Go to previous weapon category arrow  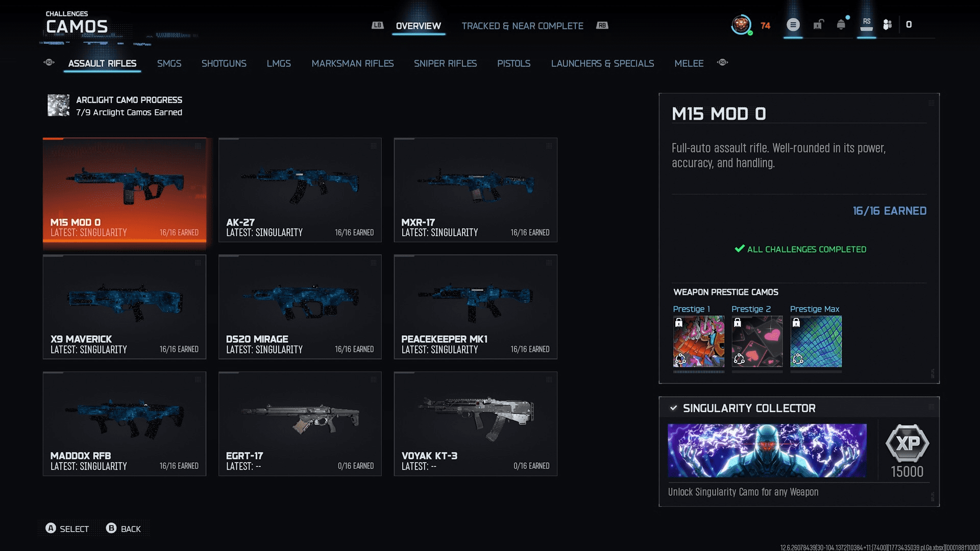coord(49,63)
